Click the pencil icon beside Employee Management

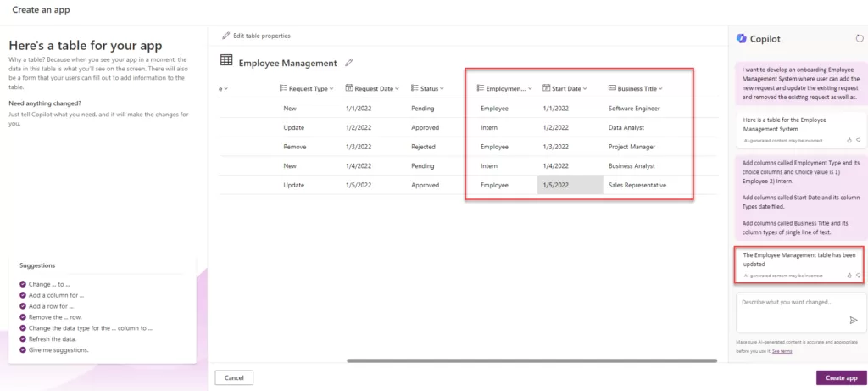point(349,63)
